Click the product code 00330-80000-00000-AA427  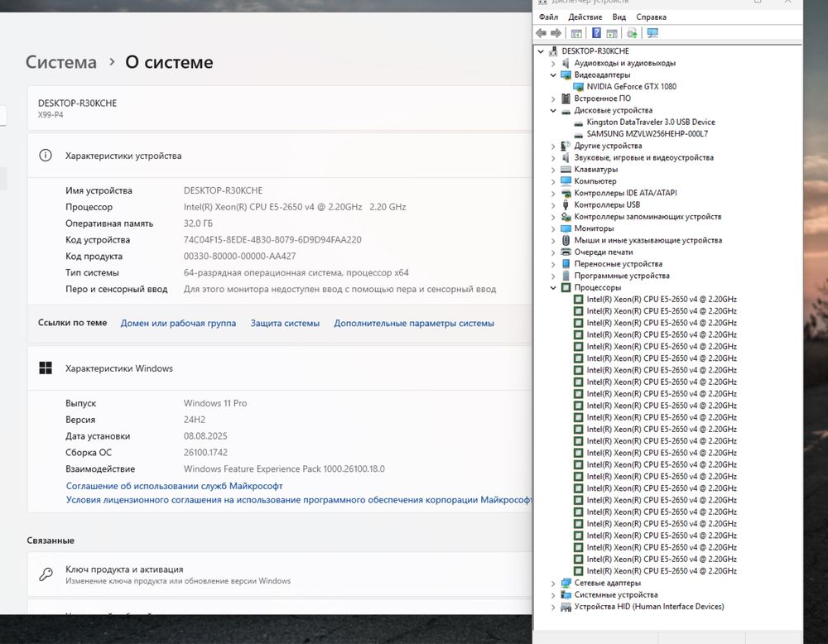point(240,256)
